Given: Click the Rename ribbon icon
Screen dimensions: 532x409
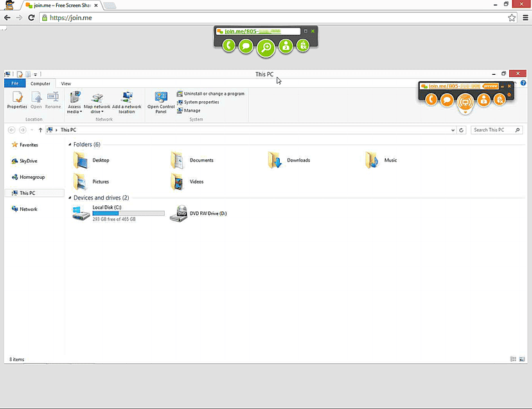Looking at the screenshot, I should tap(53, 100).
